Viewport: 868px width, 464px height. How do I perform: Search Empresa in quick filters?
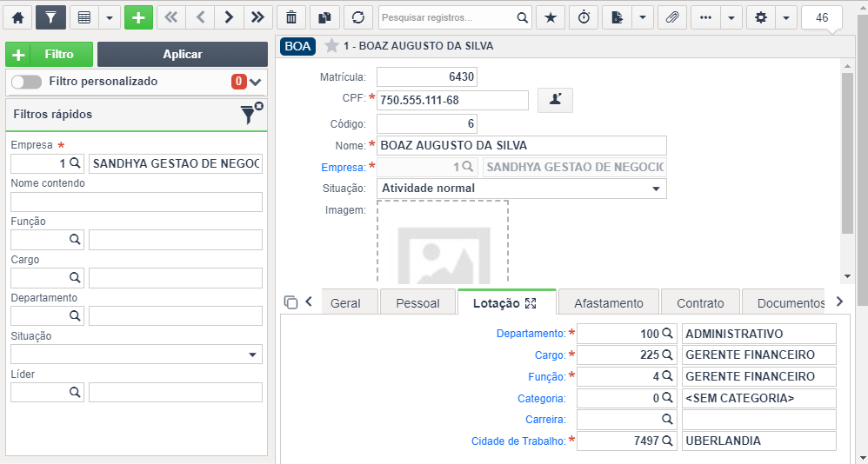tap(76, 163)
